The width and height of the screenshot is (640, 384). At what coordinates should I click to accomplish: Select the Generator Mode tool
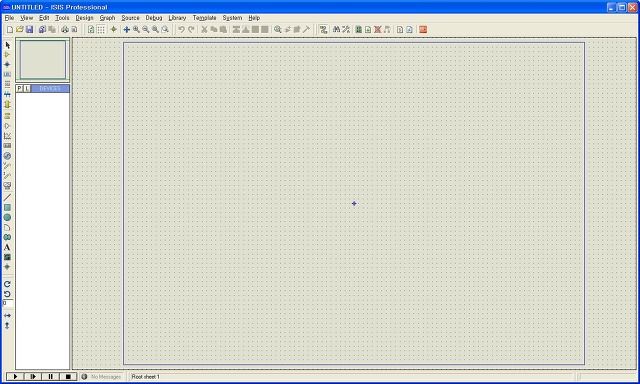tap(7, 156)
